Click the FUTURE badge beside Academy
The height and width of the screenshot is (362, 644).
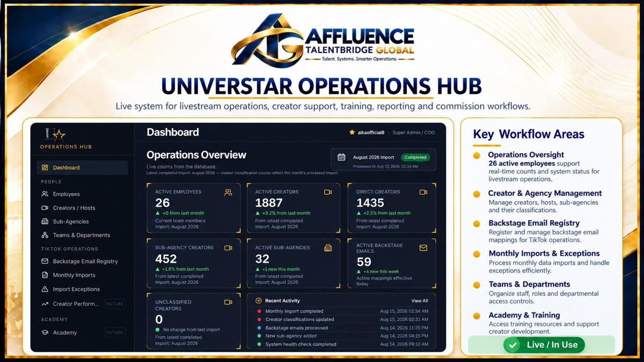coord(115,333)
